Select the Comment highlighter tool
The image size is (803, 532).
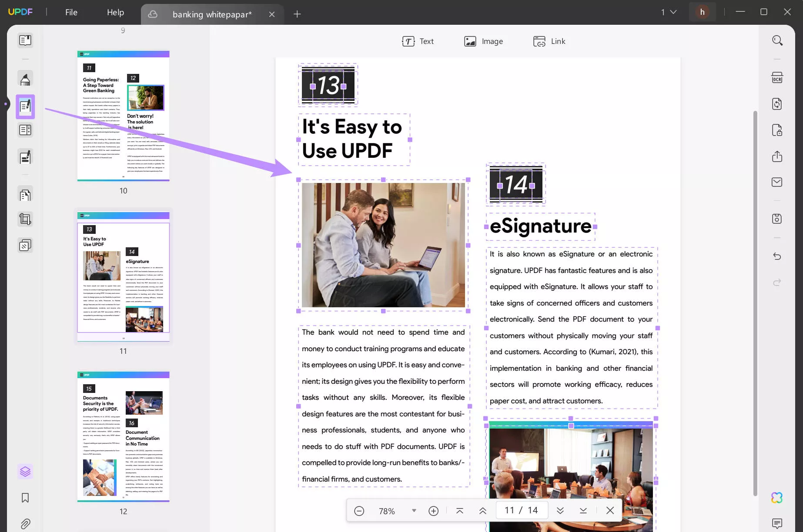(25, 79)
